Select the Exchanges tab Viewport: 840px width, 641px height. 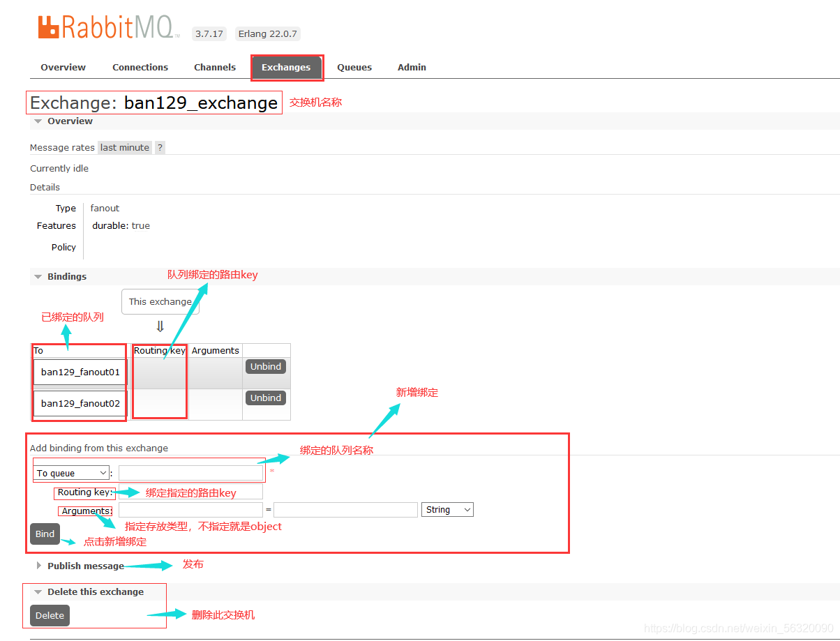coord(286,68)
